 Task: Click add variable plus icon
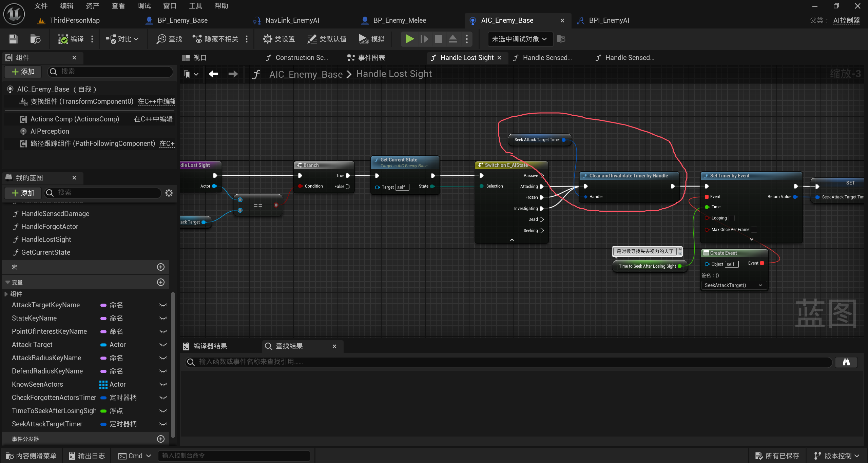(161, 282)
